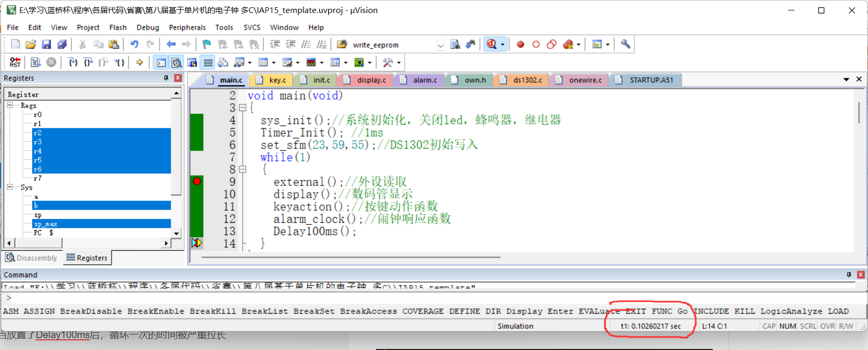The width and height of the screenshot is (868, 350).
Task: Open Configuration wrench icon
Action: click(x=625, y=45)
